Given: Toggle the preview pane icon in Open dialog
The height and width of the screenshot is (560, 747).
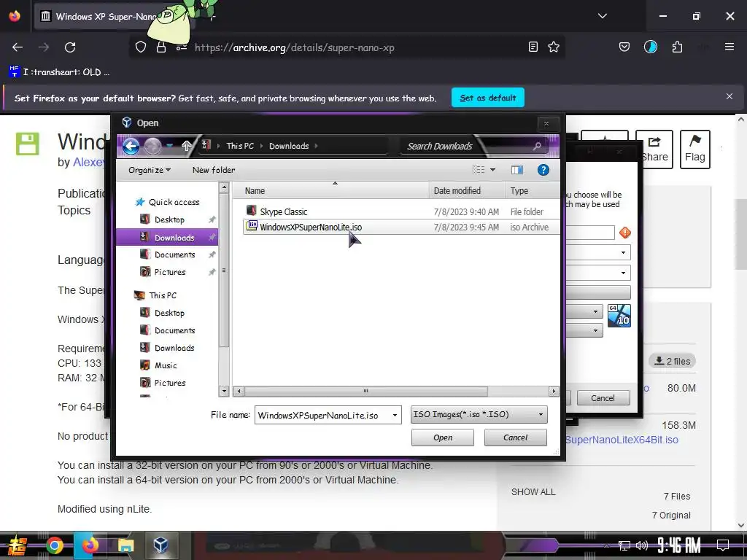Looking at the screenshot, I should 517,170.
